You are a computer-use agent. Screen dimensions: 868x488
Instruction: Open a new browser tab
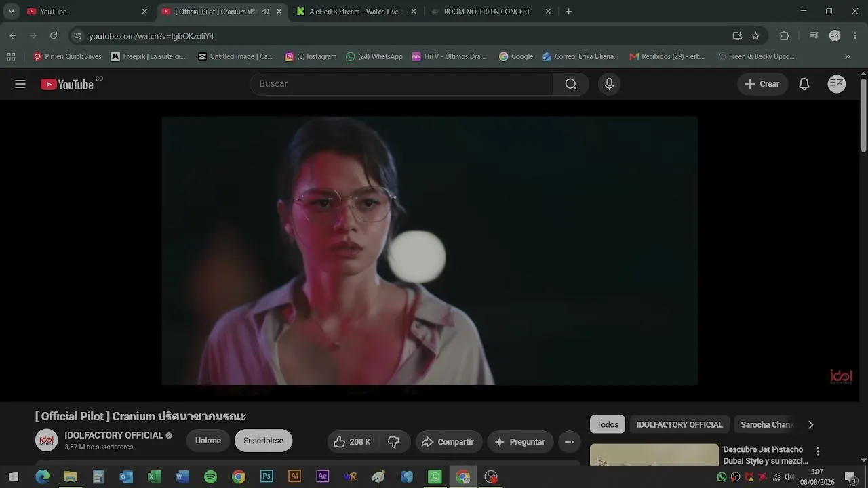click(568, 12)
